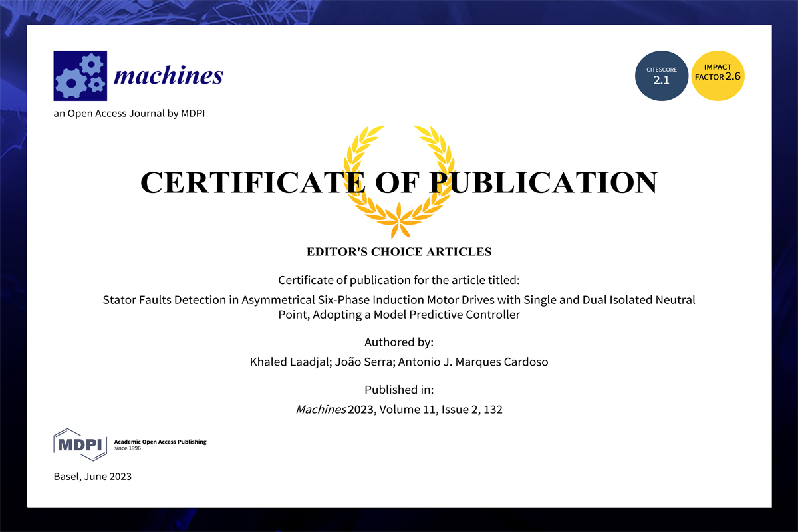Click the Machines gear logo icon
Viewport: 798px width, 532px height.
[x=80, y=76]
